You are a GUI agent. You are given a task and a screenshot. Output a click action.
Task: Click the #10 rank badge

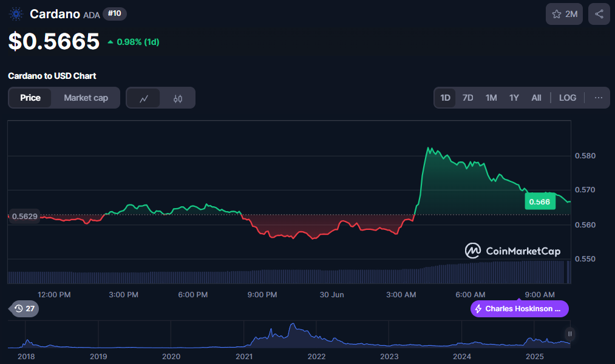point(114,13)
